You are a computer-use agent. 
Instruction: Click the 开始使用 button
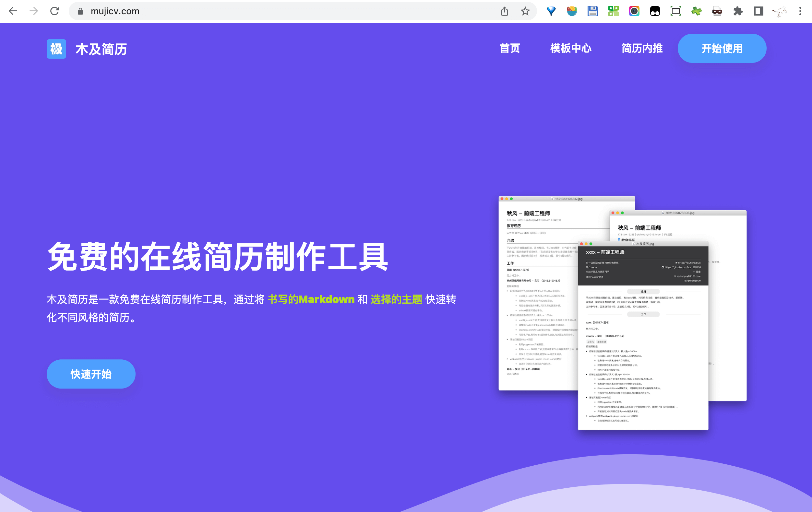point(722,49)
